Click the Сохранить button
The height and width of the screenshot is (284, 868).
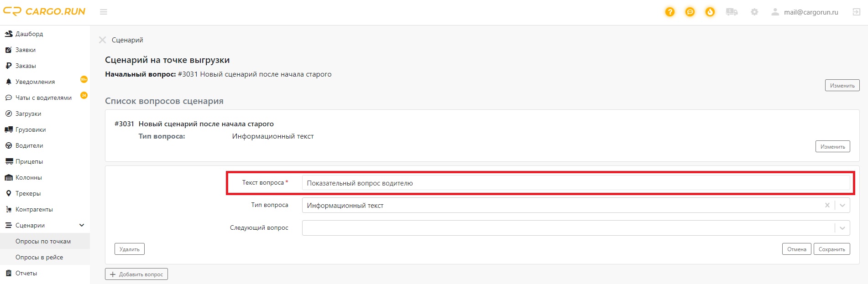[x=832, y=249]
